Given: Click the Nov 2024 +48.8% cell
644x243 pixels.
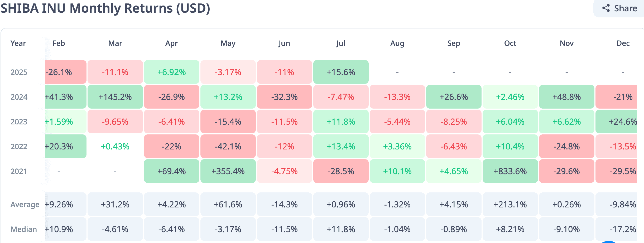Looking at the screenshot, I should 566,97.
